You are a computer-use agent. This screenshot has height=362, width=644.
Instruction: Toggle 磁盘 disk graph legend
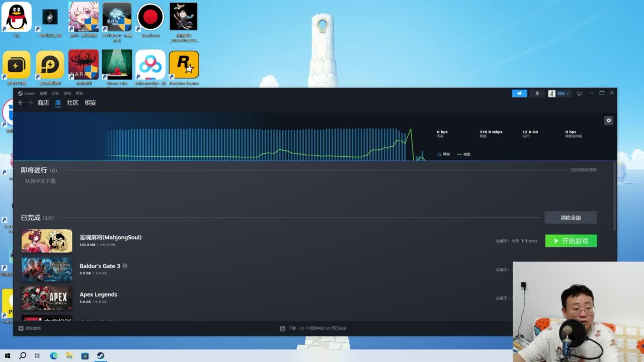pos(463,154)
